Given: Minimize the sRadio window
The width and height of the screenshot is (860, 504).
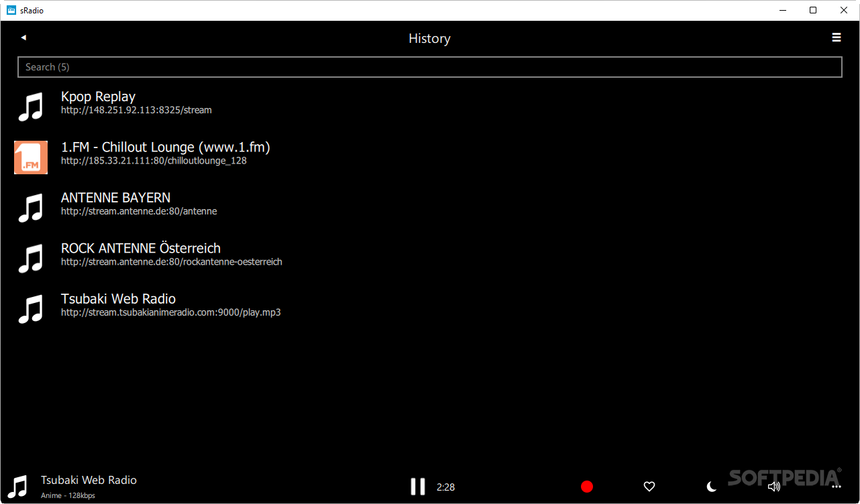Looking at the screenshot, I should [782, 10].
